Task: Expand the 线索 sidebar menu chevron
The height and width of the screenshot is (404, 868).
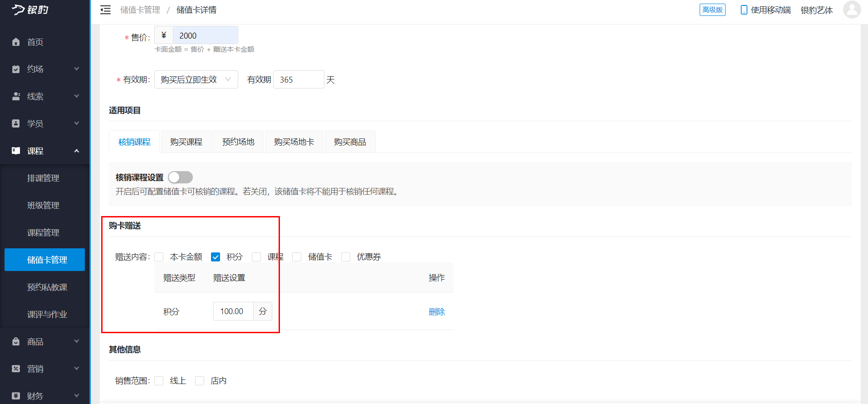Action: pos(77,96)
